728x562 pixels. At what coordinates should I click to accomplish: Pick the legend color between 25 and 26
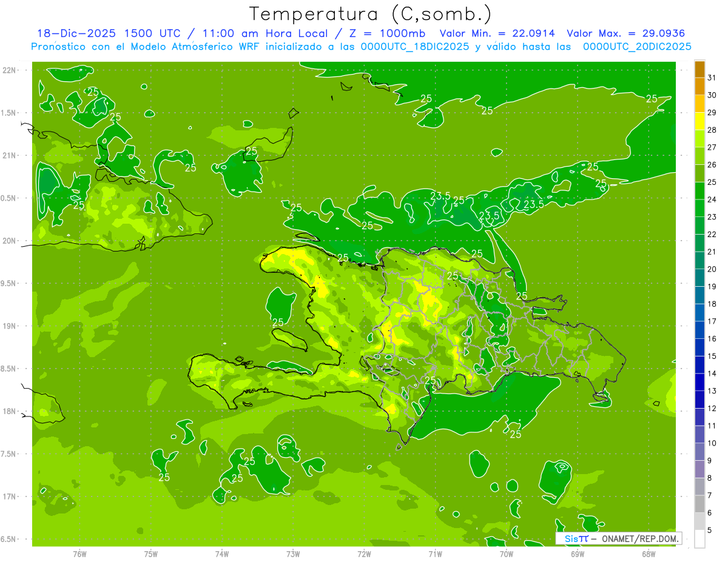point(699,173)
